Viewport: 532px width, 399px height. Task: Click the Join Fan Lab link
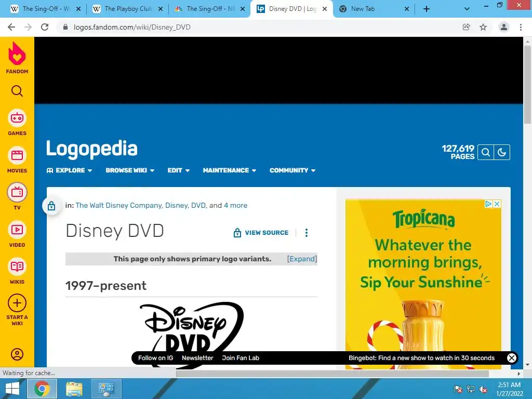(241, 358)
